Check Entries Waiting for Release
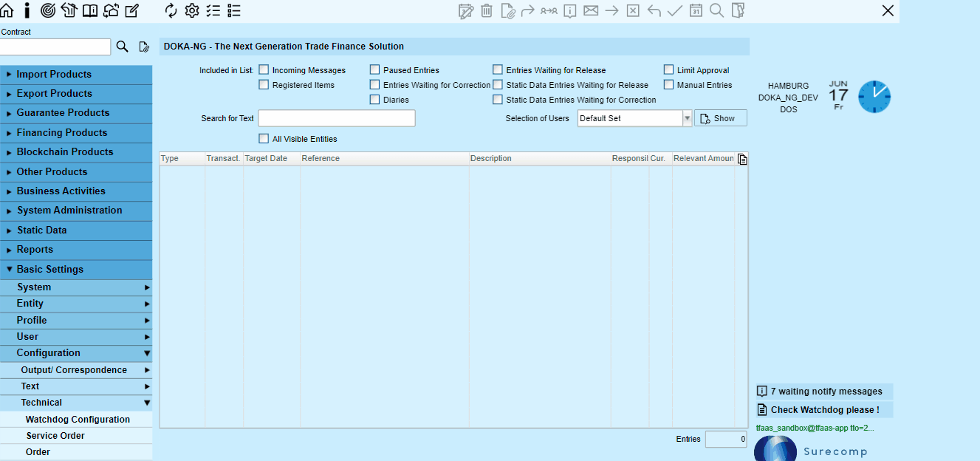 (x=498, y=70)
